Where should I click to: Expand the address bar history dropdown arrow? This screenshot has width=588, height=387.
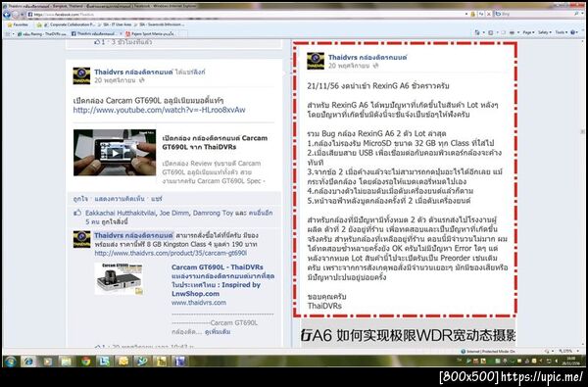click(466, 14)
